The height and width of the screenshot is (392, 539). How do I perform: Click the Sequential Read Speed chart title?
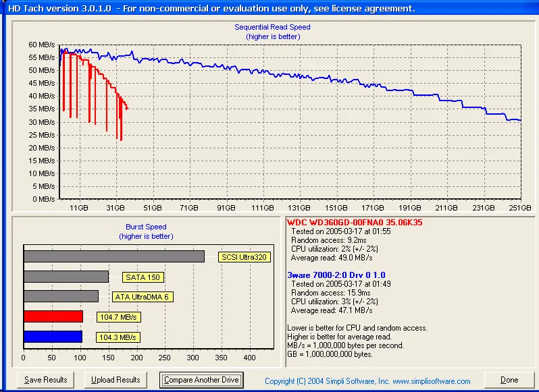coord(272,27)
